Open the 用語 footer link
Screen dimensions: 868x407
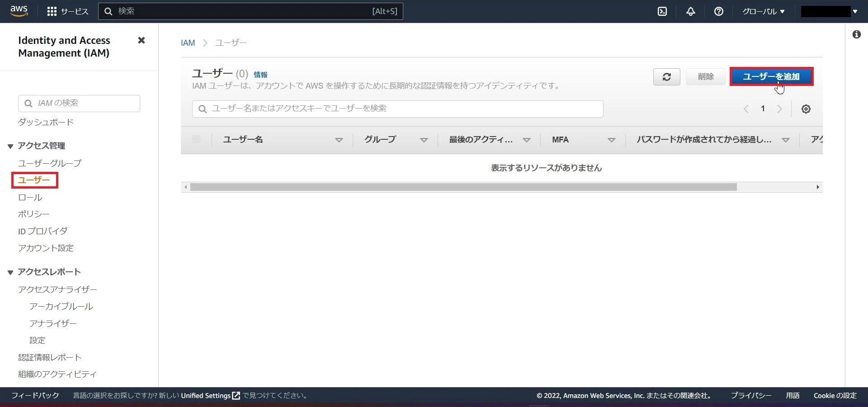793,396
